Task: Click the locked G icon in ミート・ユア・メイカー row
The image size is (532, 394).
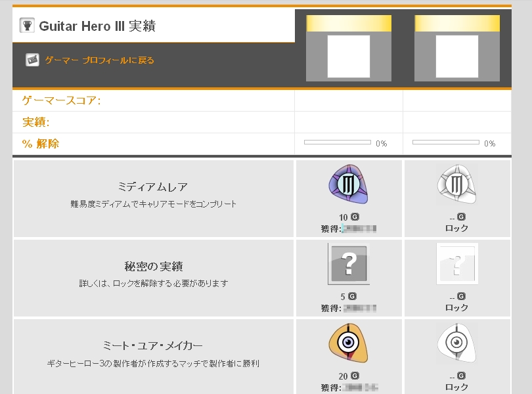Action: pyautogui.click(x=461, y=376)
